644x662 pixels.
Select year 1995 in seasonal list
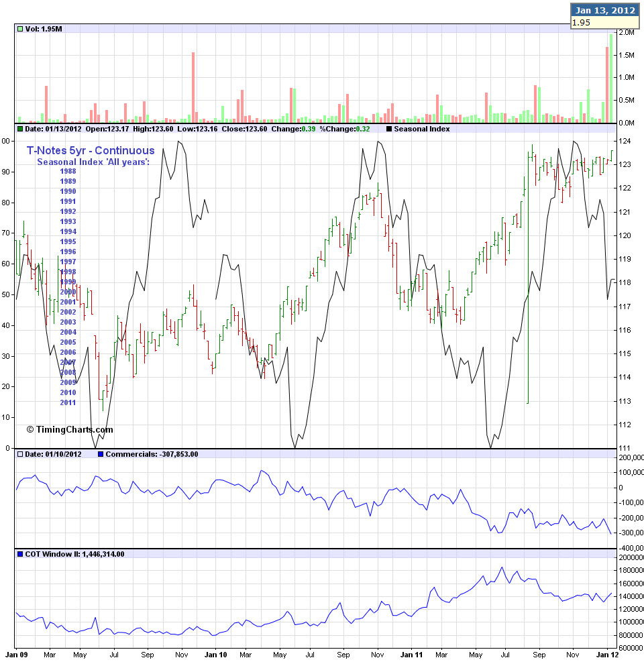point(68,241)
